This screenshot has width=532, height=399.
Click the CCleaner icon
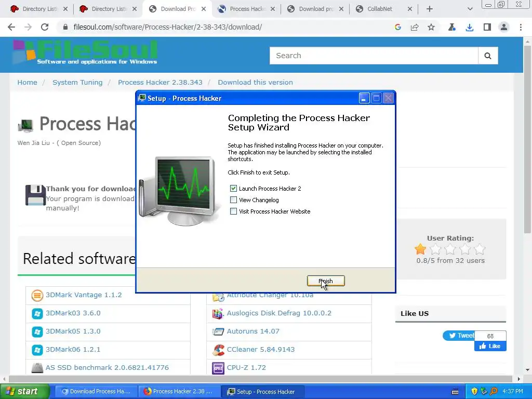218,350
